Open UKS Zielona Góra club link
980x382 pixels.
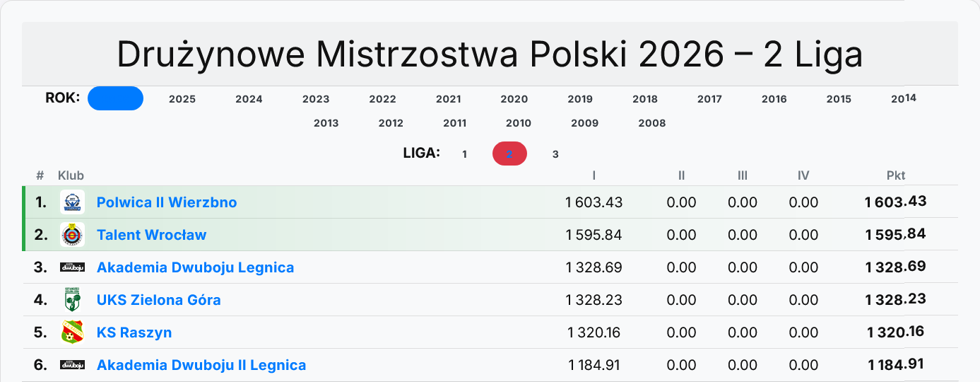pyautogui.click(x=158, y=300)
